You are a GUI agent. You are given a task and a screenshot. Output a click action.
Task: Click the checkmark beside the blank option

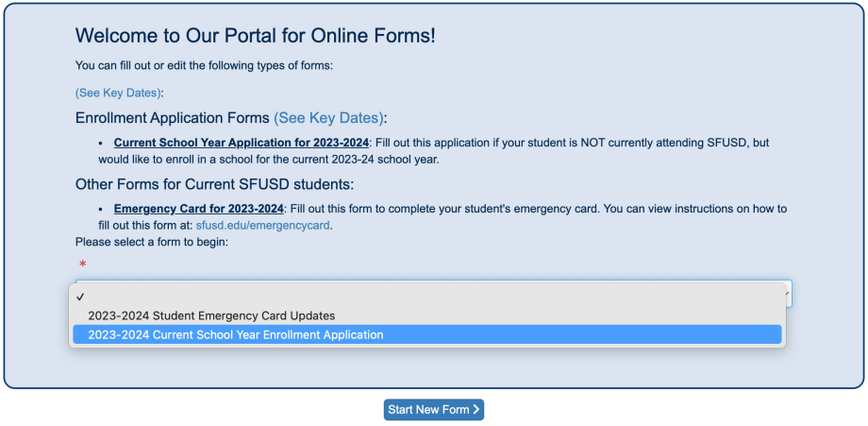click(x=82, y=297)
